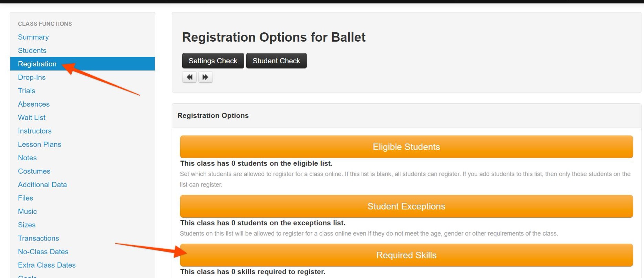Screen dimensions: 644x278
Task: Open Lesson Plans in the sidebar
Action: (x=40, y=145)
